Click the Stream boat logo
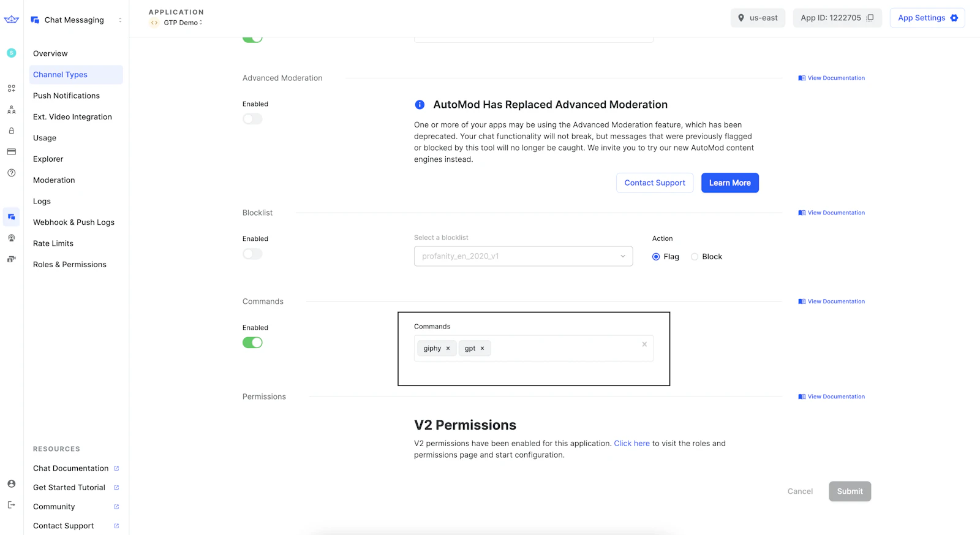This screenshot has width=980, height=535. coord(11,20)
